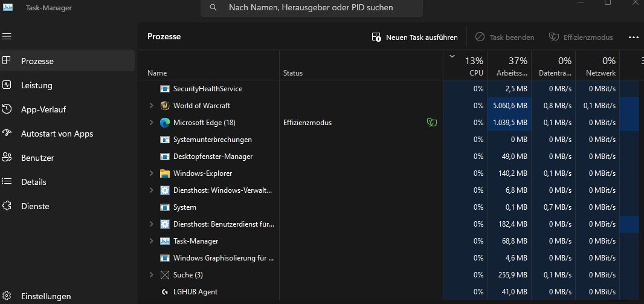This screenshot has width=644, height=304.
Task: Open the App-Verlauf page
Action: [67, 109]
